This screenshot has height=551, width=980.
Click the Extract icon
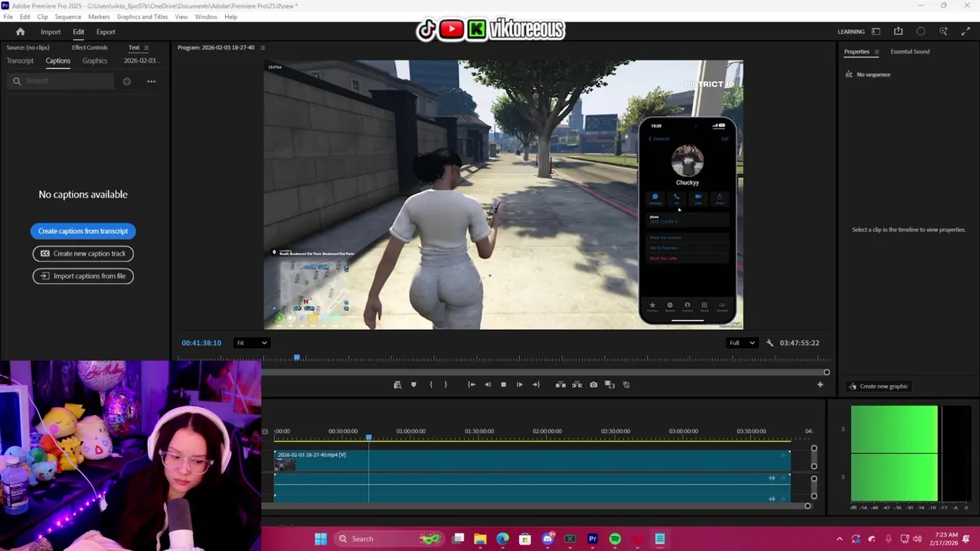click(577, 385)
